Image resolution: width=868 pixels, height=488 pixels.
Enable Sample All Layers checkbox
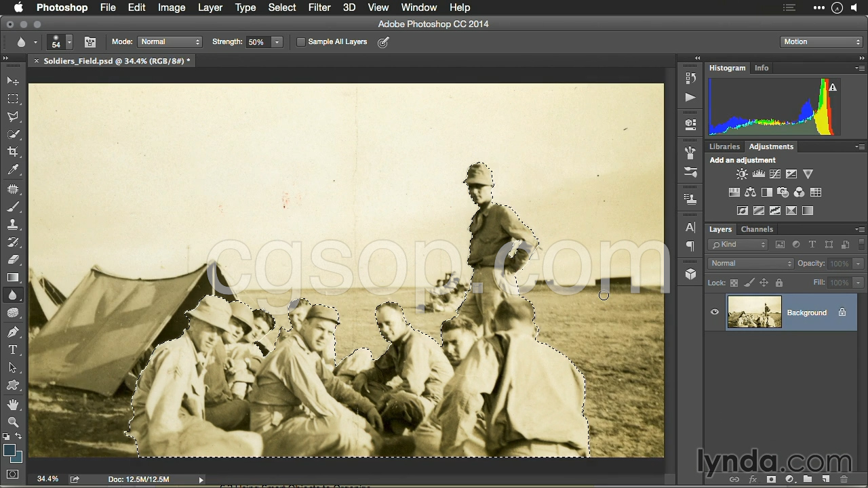click(301, 42)
